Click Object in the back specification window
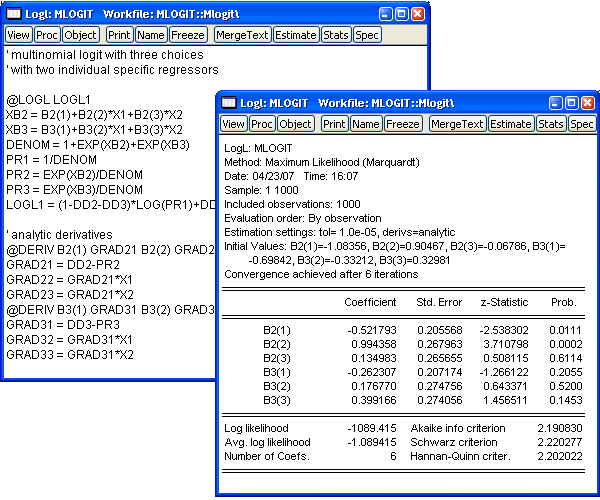 tap(80, 35)
